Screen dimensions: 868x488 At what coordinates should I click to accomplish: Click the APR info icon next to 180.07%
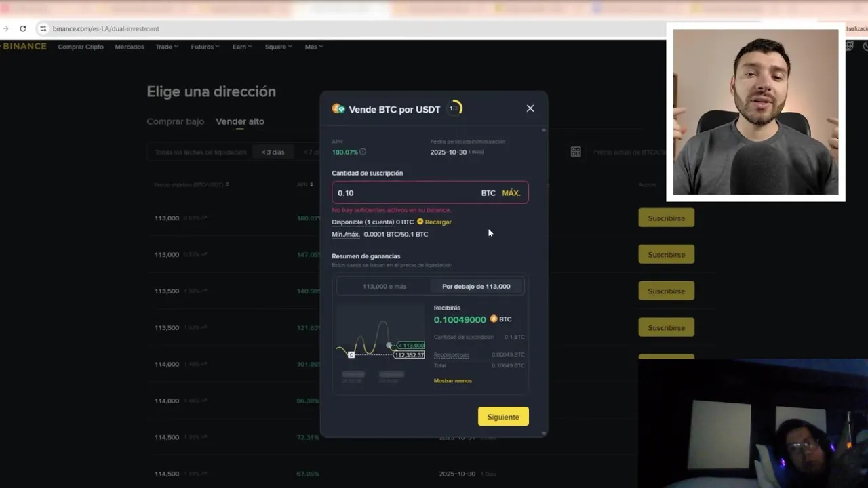tap(363, 152)
